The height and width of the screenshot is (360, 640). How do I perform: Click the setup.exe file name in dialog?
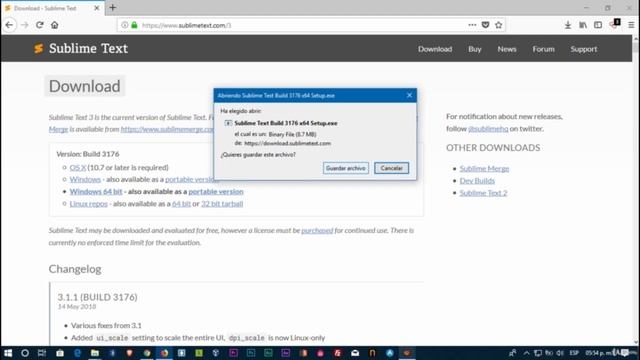(x=286, y=123)
